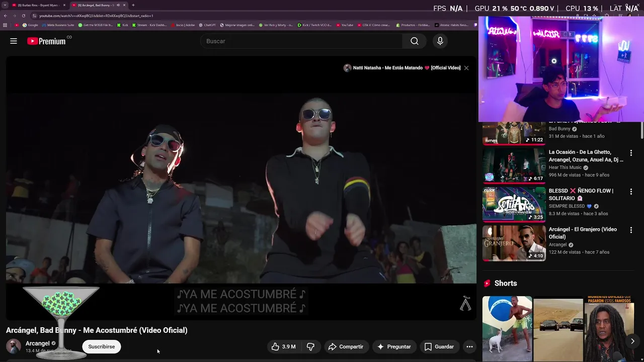The height and width of the screenshot is (362, 644).
Task: Open the Shorts section heading icon
Action: tap(487, 284)
